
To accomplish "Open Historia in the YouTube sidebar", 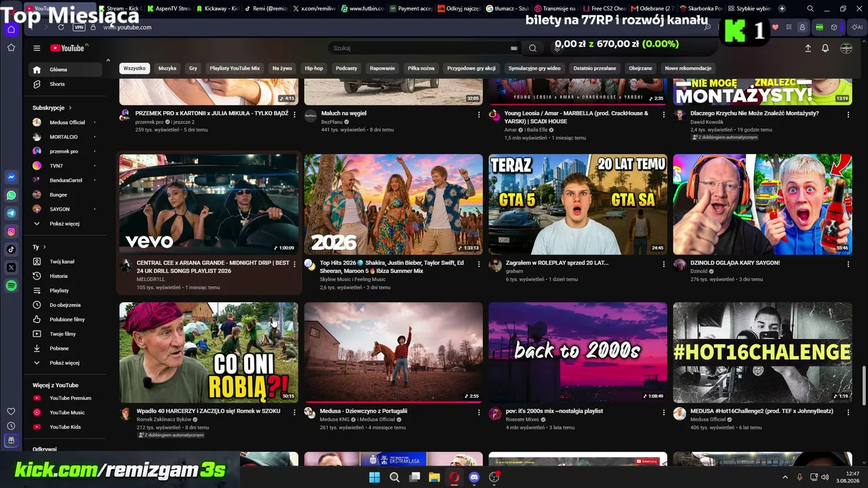I will click(x=58, y=276).
